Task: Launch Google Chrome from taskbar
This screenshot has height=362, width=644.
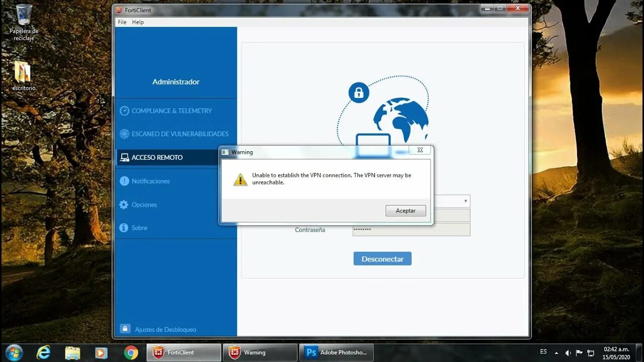Action: pyautogui.click(x=131, y=353)
